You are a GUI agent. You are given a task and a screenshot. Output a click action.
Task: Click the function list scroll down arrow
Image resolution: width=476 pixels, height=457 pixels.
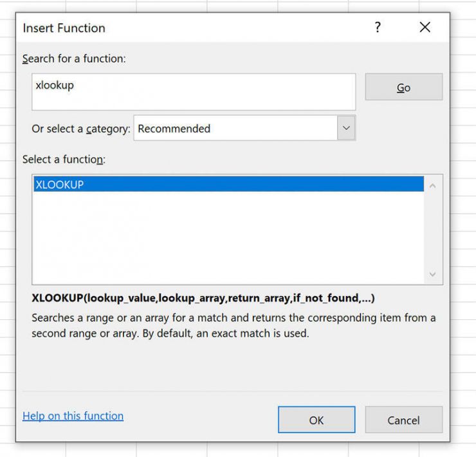(x=432, y=275)
